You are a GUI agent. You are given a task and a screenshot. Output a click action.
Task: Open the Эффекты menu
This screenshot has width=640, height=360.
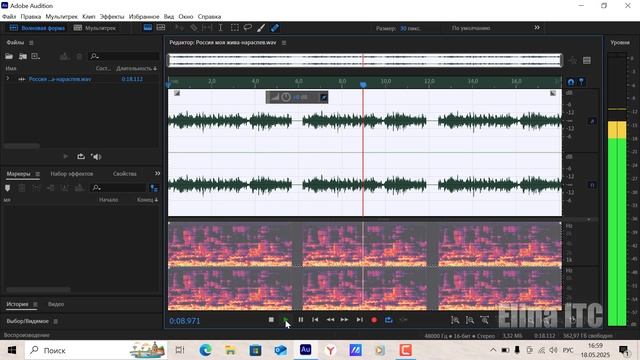pyautogui.click(x=112, y=17)
